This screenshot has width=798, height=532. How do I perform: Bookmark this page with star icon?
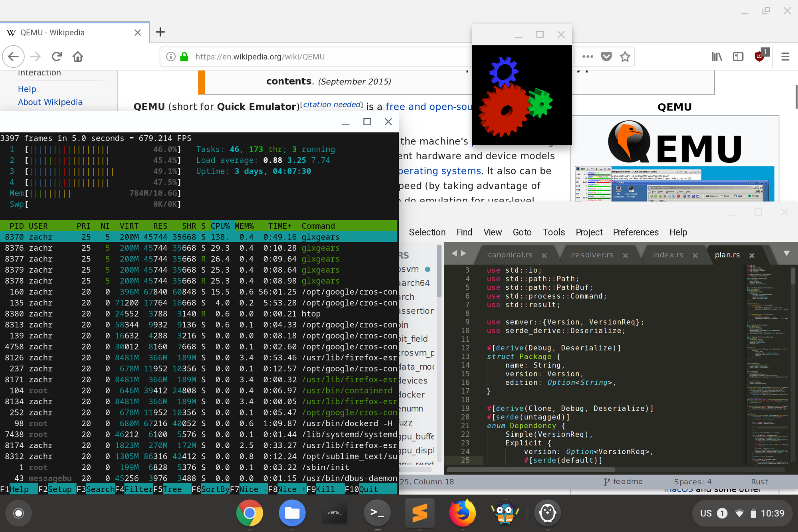pyautogui.click(x=625, y=57)
